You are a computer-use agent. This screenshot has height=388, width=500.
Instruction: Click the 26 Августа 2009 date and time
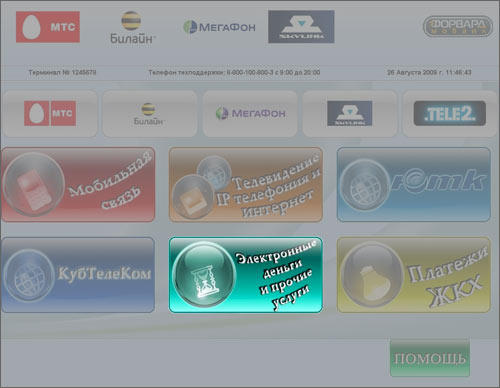tap(429, 72)
